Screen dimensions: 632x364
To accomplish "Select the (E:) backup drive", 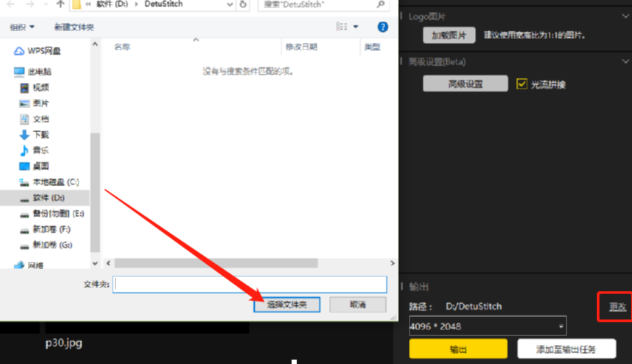I will point(51,214).
